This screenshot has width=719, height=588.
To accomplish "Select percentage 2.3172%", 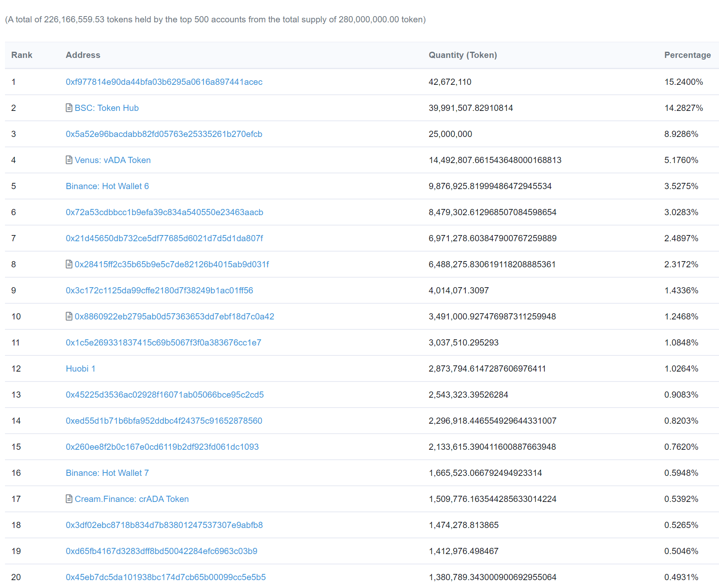I will 681,264.
